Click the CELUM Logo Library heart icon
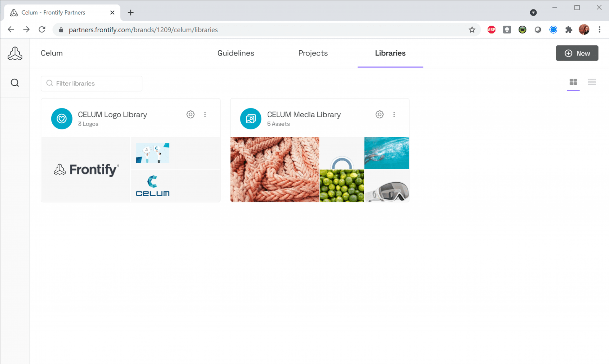The width and height of the screenshot is (609, 364). 62,119
